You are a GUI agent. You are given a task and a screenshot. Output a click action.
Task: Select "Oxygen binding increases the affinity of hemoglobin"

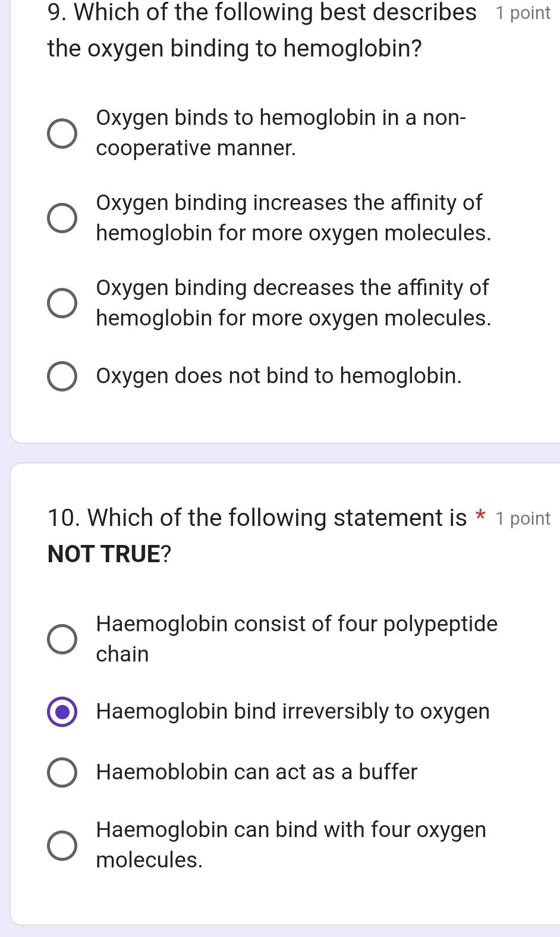click(62, 217)
